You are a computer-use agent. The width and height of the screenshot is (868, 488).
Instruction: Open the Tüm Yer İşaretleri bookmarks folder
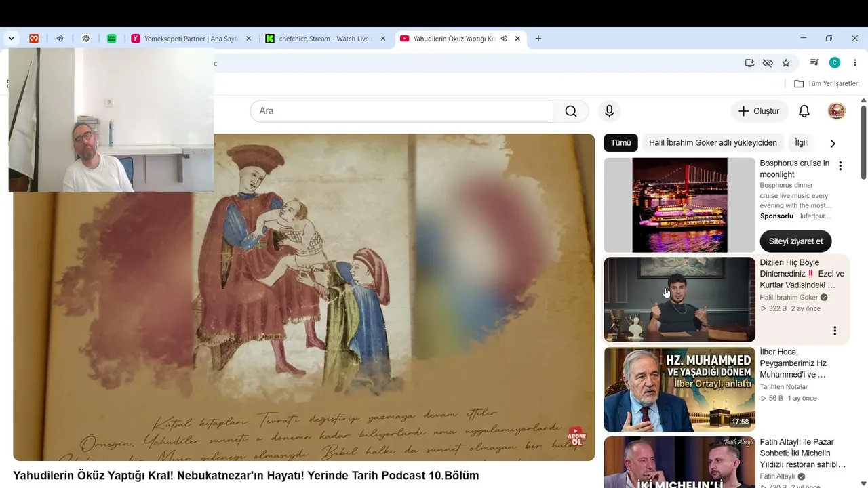(827, 83)
